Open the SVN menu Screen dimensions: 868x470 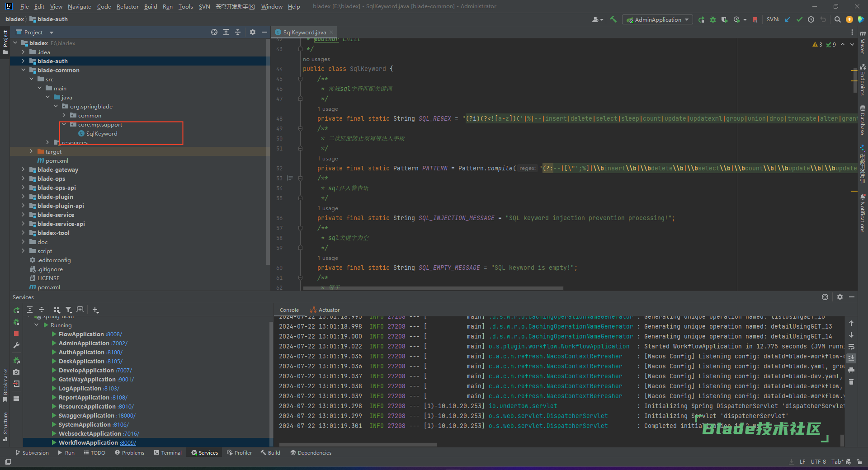pos(204,6)
